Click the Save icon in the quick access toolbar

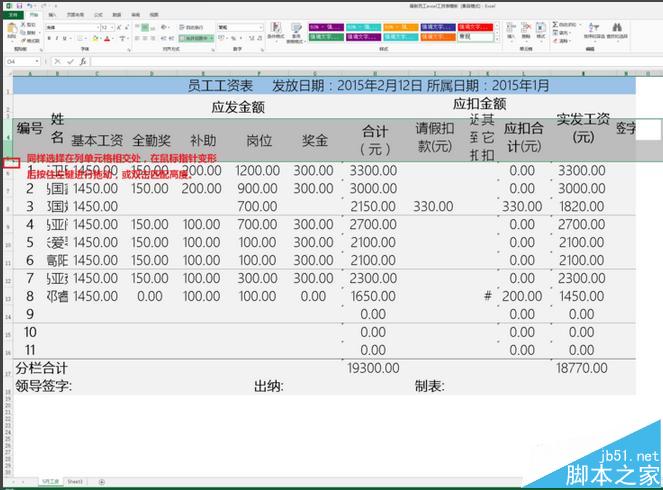pos(19,6)
